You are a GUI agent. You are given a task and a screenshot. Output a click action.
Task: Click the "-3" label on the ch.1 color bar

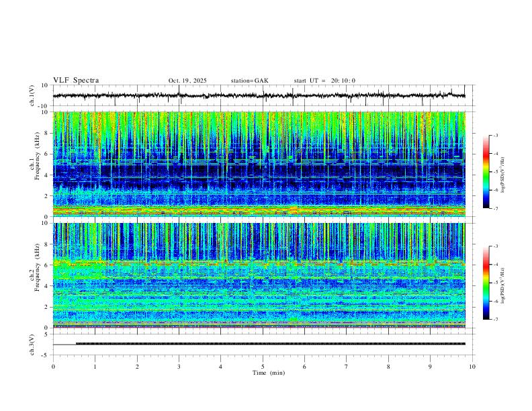(x=495, y=135)
